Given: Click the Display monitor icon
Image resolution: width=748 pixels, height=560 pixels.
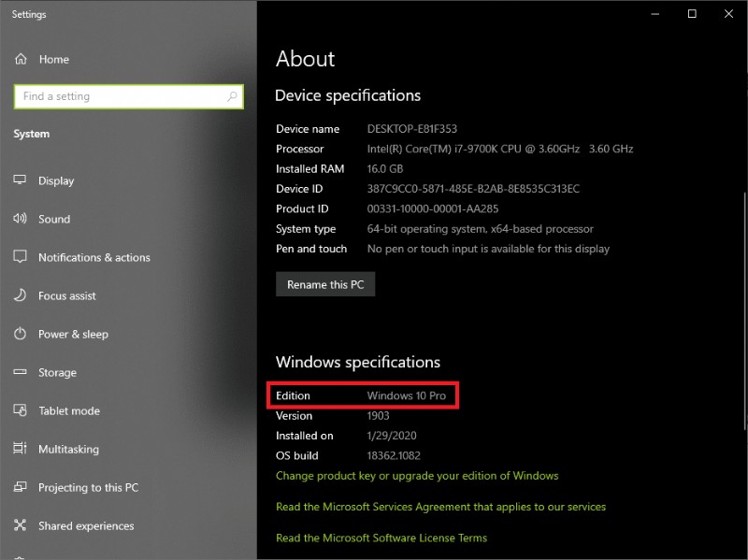Looking at the screenshot, I should [x=20, y=180].
